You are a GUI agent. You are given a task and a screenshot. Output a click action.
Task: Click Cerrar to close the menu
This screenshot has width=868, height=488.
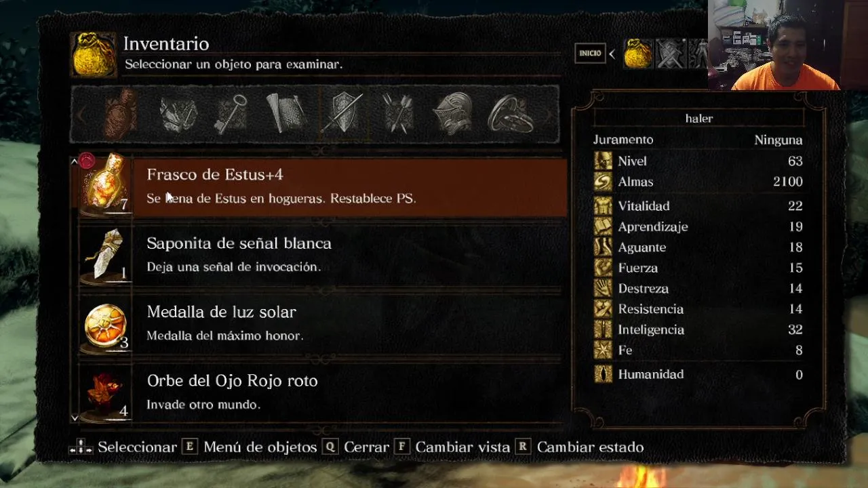point(366,447)
